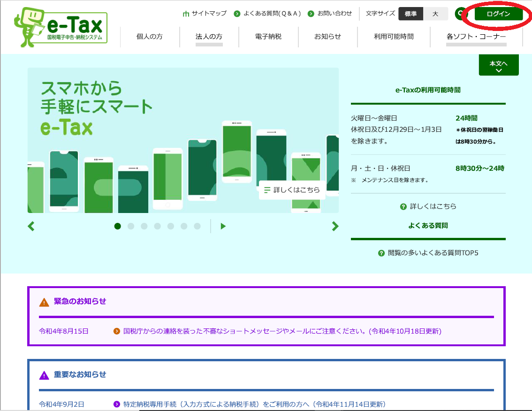Select the second carousel dot
Screen dimensions: 532x411
[131, 226]
